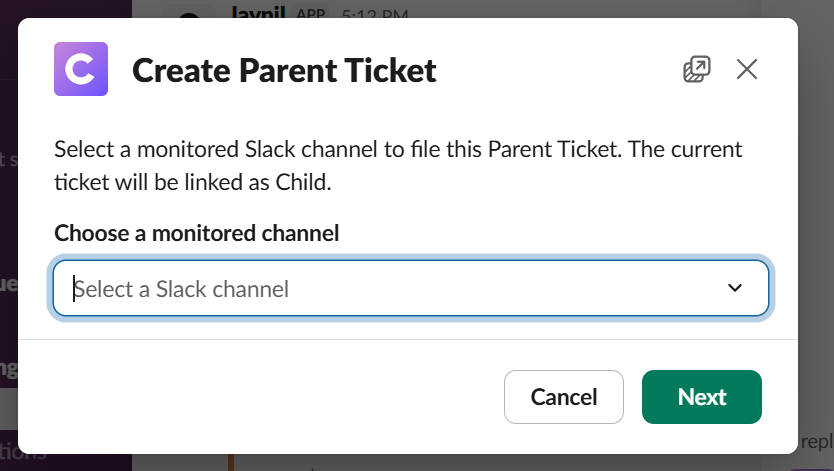This screenshot has height=471, width=834.
Task: Click the Create Parent Ticket heading
Action: tap(284, 70)
